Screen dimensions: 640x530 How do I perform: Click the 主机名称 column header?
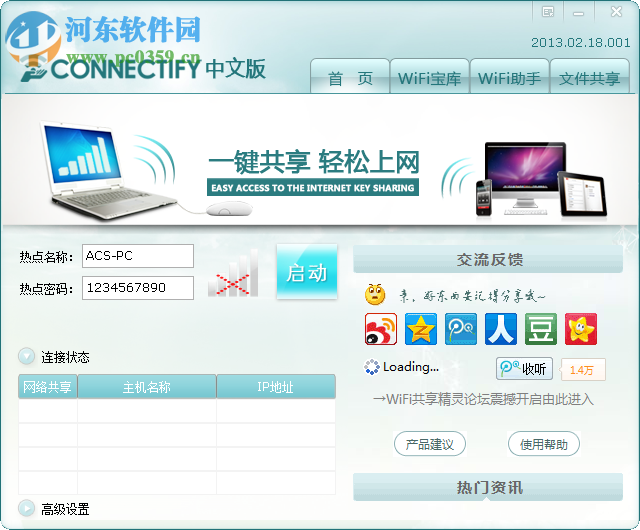point(147,386)
